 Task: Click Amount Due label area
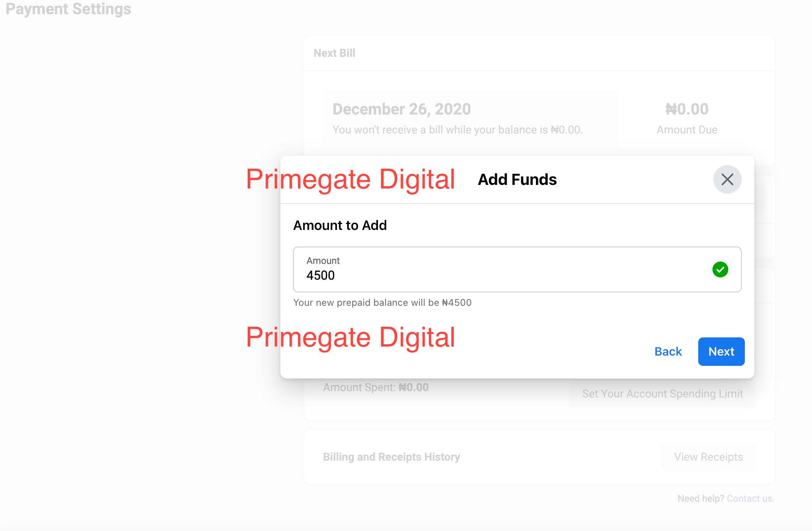click(x=686, y=129)
